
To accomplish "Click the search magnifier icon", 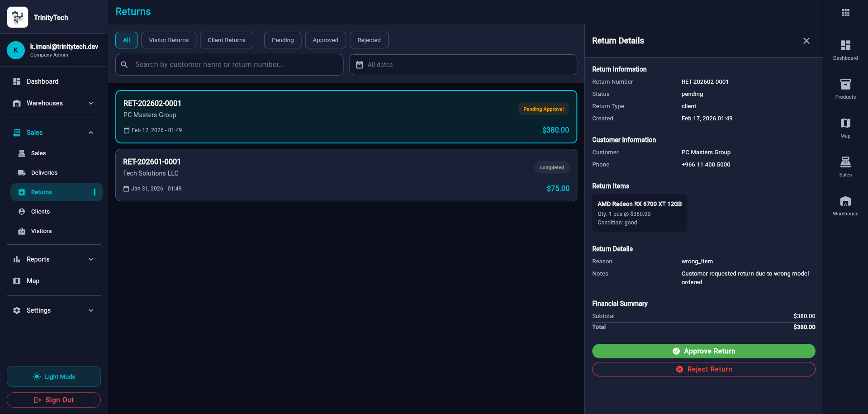I will pos(124,65).
